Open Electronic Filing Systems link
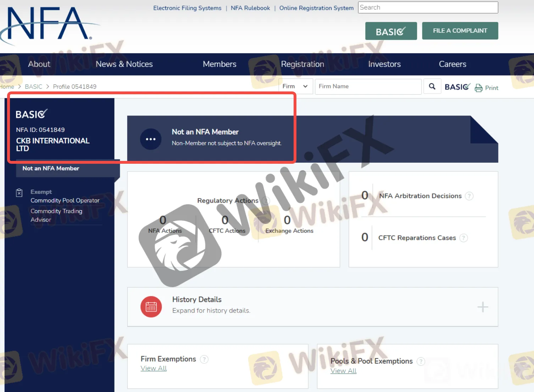 [187, 8]
